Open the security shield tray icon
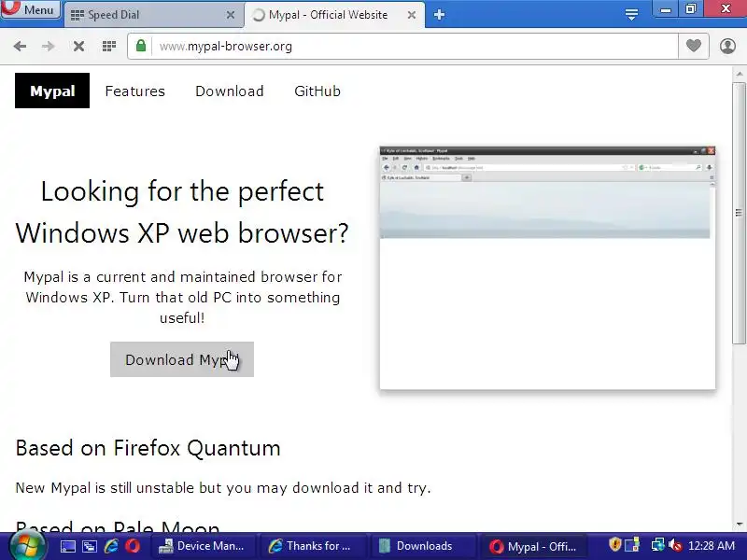Image resolution: width=747 pixels, height=560 pixels. pyautogui.click(x=614, y=544)
